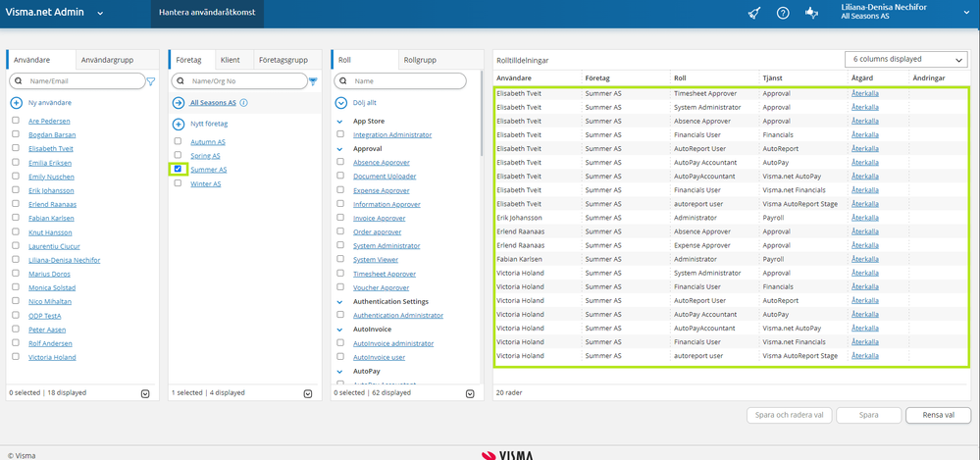Open the 6 columns displayed dropdown
980x460 pixels.
click(905, 59)
